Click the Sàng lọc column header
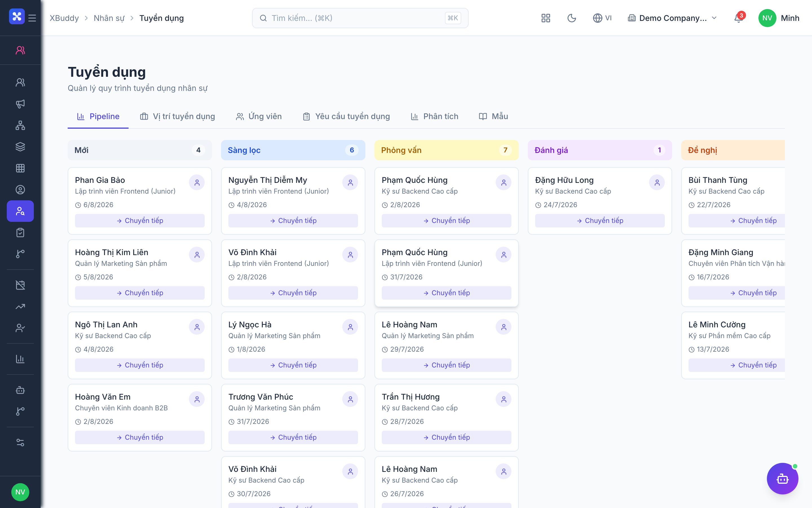This screenshot has width=812, height=508. [x=293, y=150]
